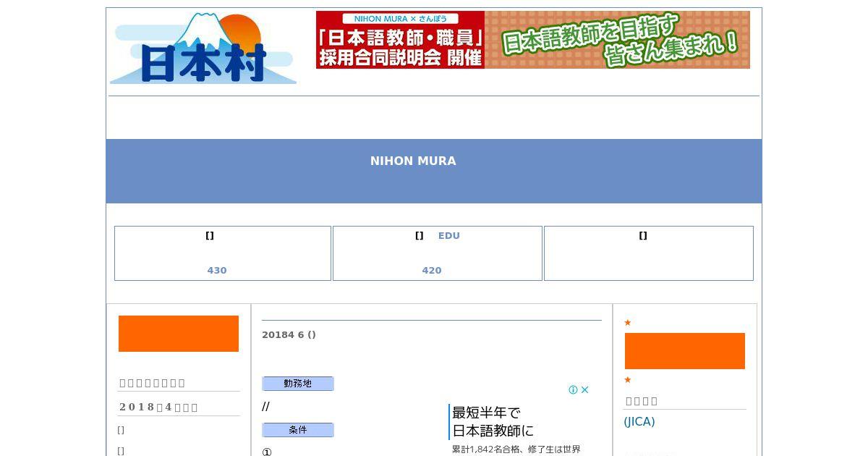Open the 日本語教師・職員 採用合同説明会 banner
Screen dimensions: 868x456
pos(400,40)
